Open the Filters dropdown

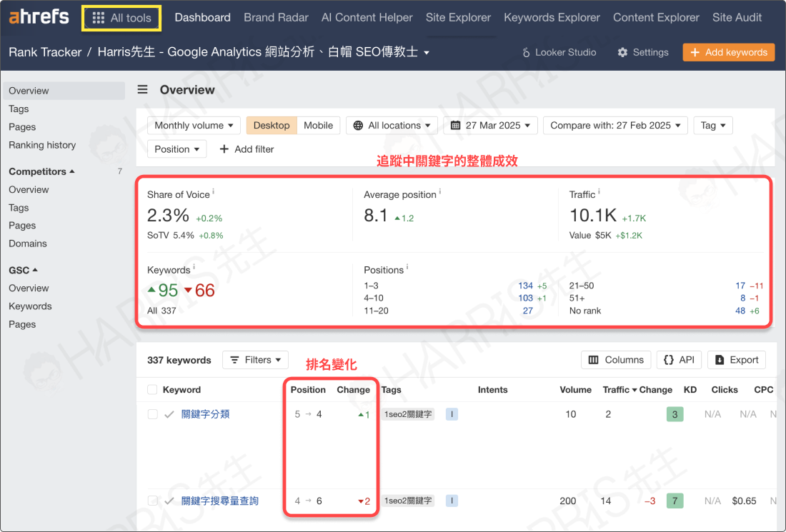[x=255, y=360]
